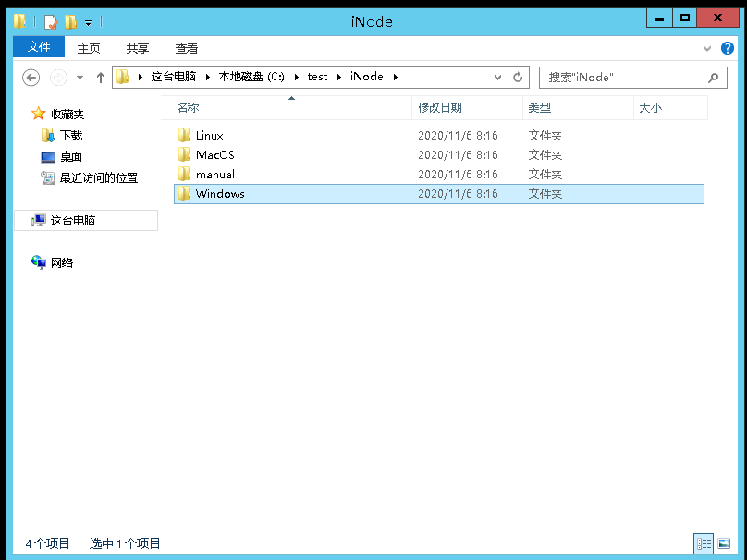Click the Linux folder name
Image resolution: width=747 pixels, height=560 pixels.
pyautogui.click(x=210, y=136)
